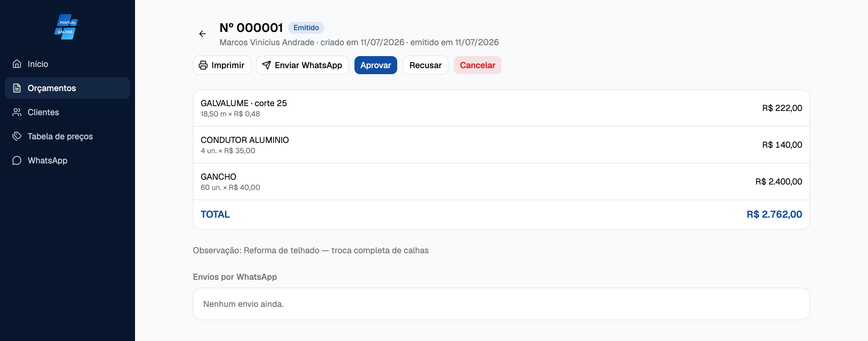
Task: Approve the quote with Aprovar
Action: pos(375,65)
